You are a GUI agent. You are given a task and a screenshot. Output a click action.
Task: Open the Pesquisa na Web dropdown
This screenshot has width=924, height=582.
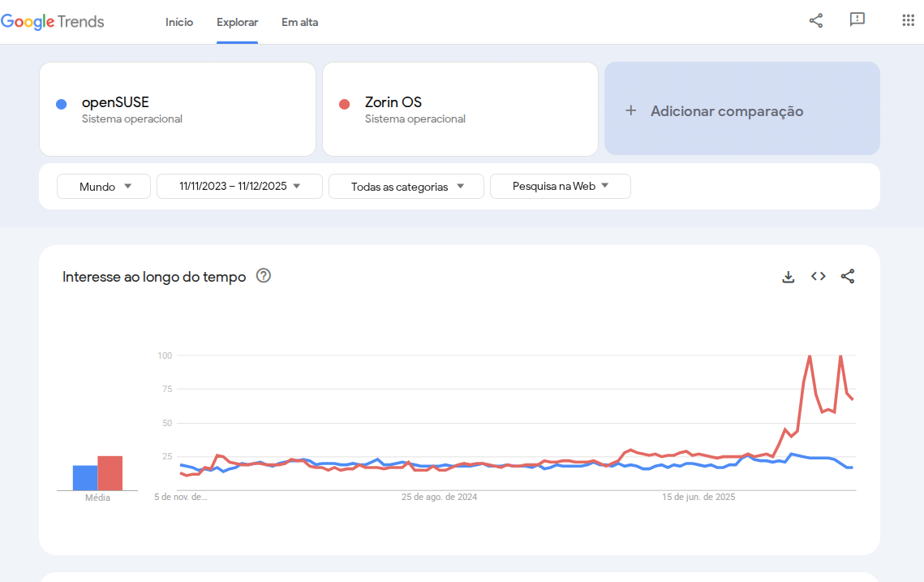(560, 187)
